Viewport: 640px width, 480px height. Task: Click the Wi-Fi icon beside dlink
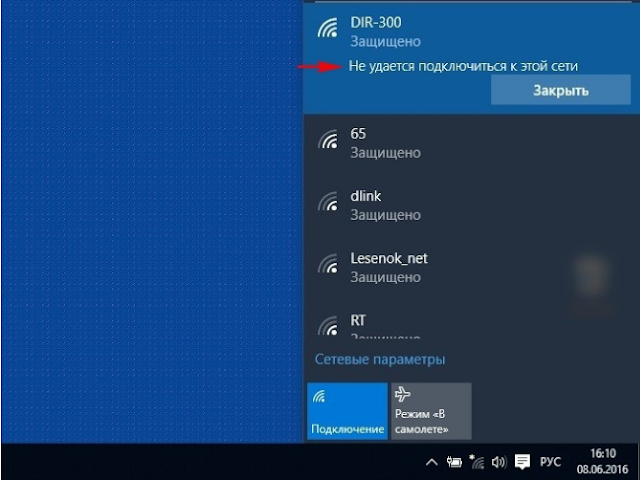click(x=328, y=201)
